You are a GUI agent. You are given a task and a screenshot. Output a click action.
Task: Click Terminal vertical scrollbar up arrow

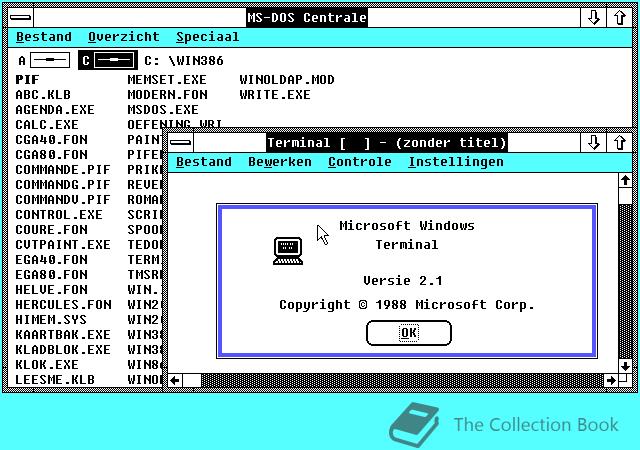point(625,180)
